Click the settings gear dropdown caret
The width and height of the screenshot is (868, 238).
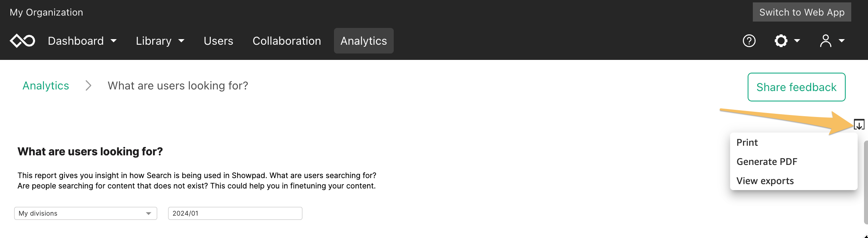[x=797, y=41]
